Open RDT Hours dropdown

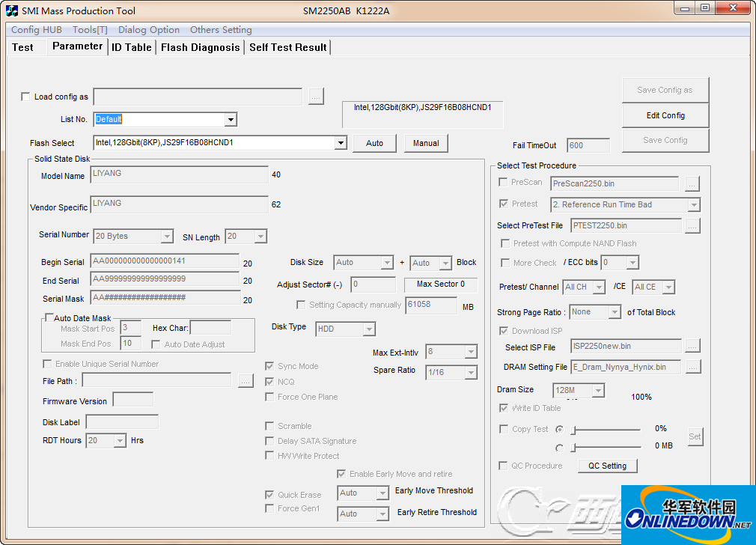(120, 441)
